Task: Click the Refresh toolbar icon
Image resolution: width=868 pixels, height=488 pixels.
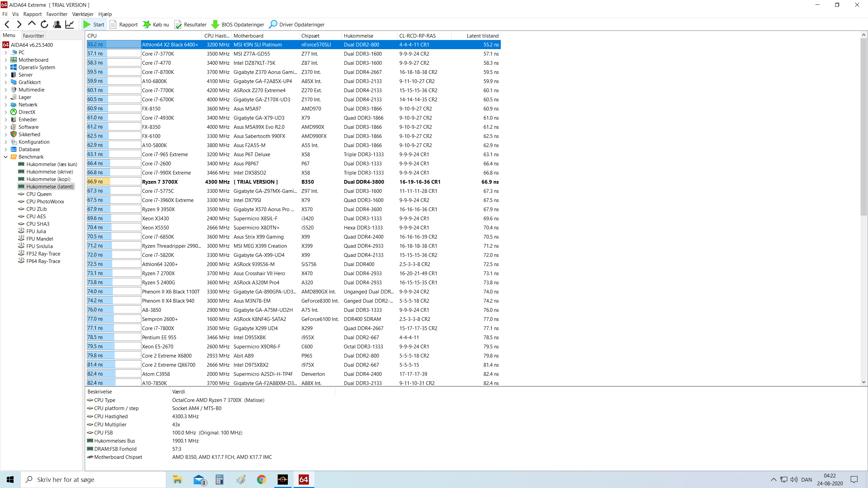Action: tap(44, 24)
